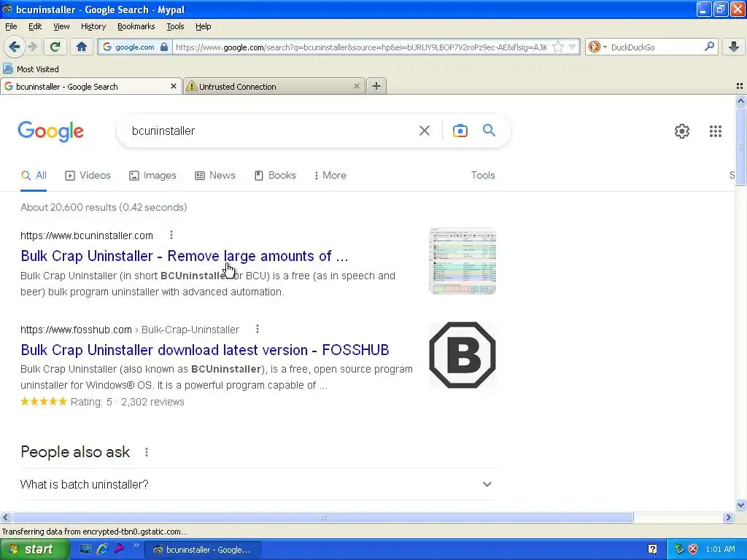Click the Google logo

click(x=51, y=131)
